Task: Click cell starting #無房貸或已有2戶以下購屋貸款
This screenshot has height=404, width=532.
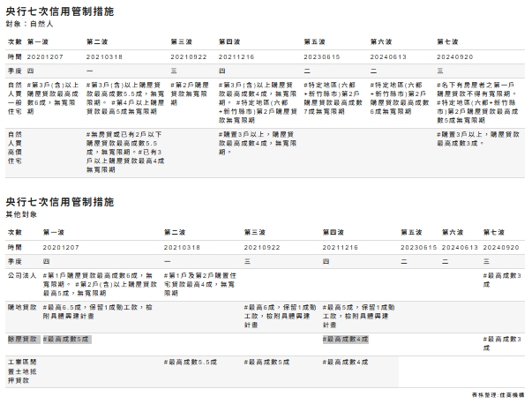Action: coord(125,152)
